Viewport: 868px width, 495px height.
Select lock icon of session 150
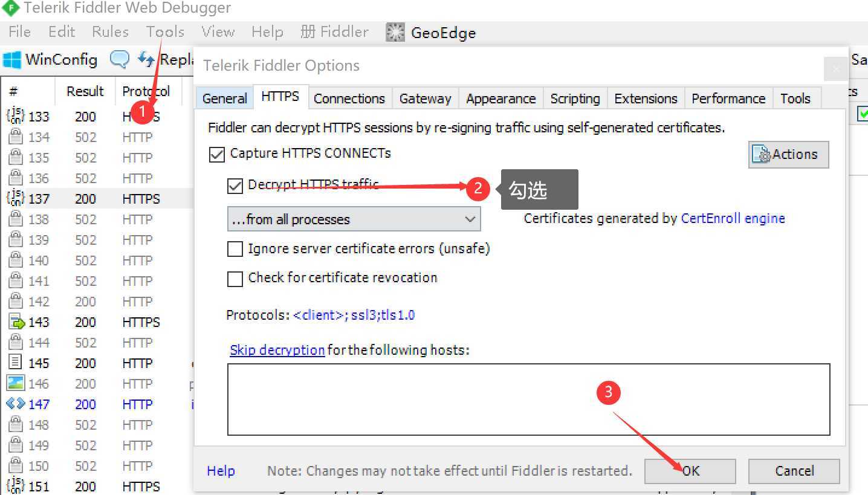pos(16,465)
